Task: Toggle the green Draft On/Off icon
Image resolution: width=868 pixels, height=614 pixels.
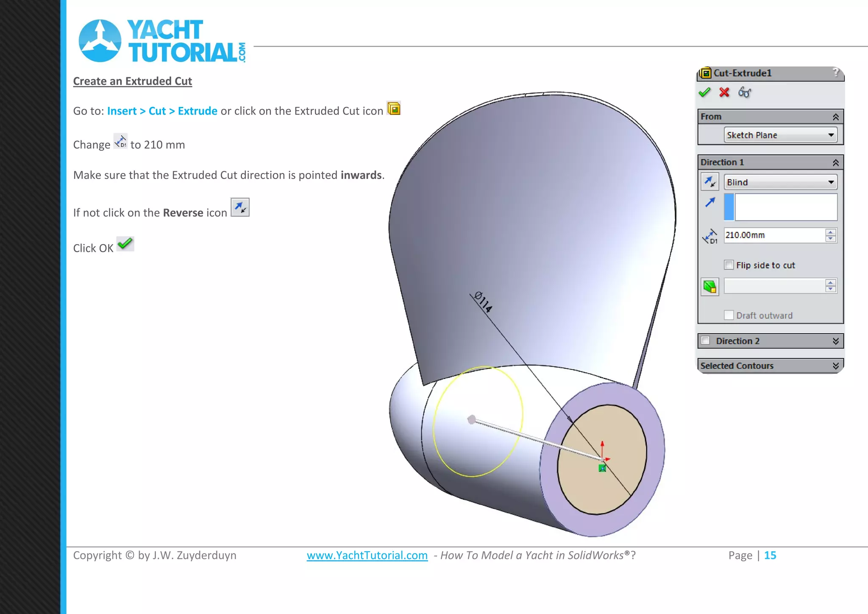Action: (710, 287)
